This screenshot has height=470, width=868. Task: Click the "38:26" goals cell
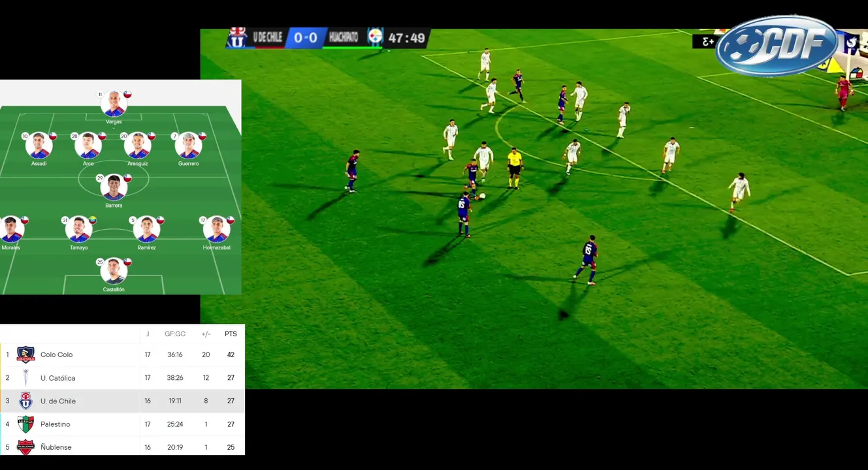click(x=175, y=379)
